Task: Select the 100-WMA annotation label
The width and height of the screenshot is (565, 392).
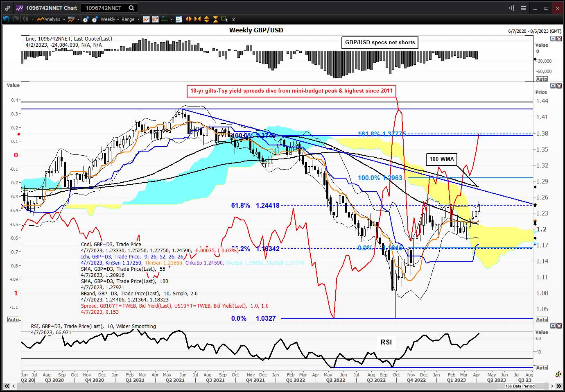Action: pyautogui.click(x=442, y=159)
